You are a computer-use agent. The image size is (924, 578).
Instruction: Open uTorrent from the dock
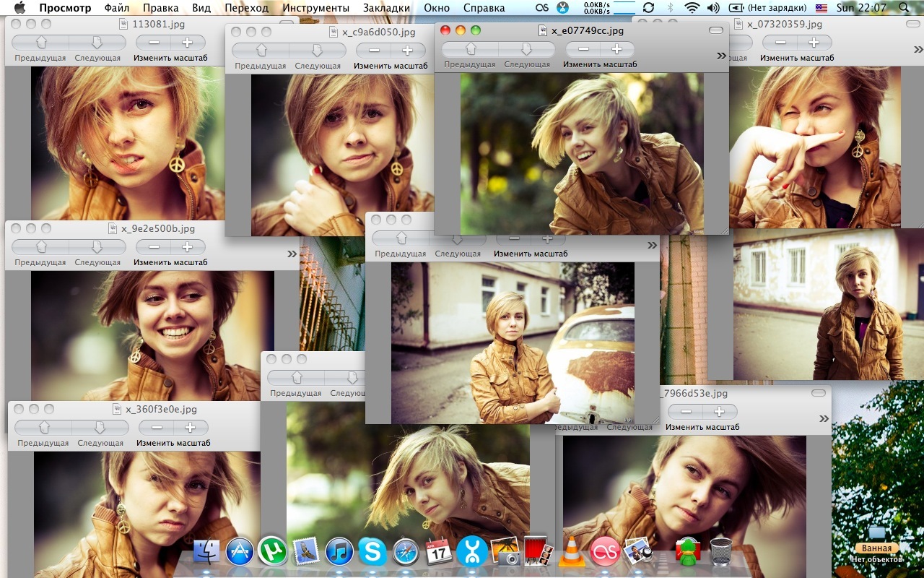click(x=272, y=551)
